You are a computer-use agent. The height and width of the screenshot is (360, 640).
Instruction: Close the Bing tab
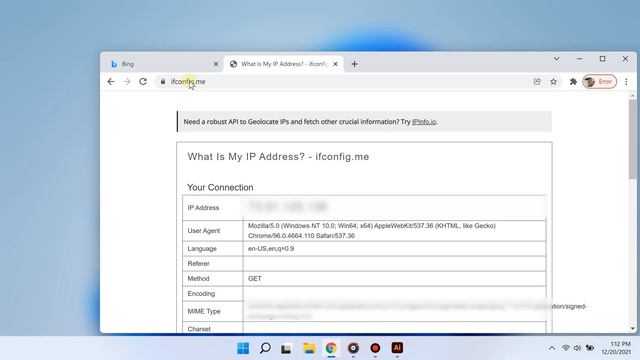tap(216, 64)
